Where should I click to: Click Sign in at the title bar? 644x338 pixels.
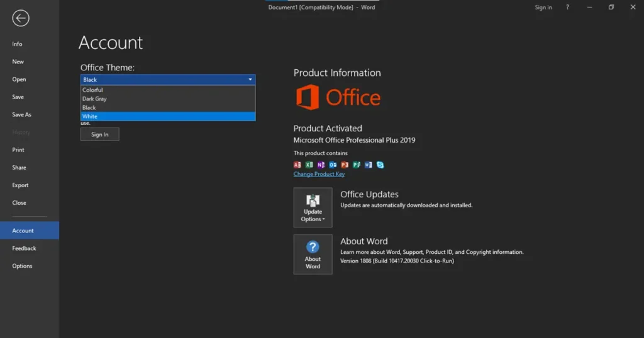point(543,8)
